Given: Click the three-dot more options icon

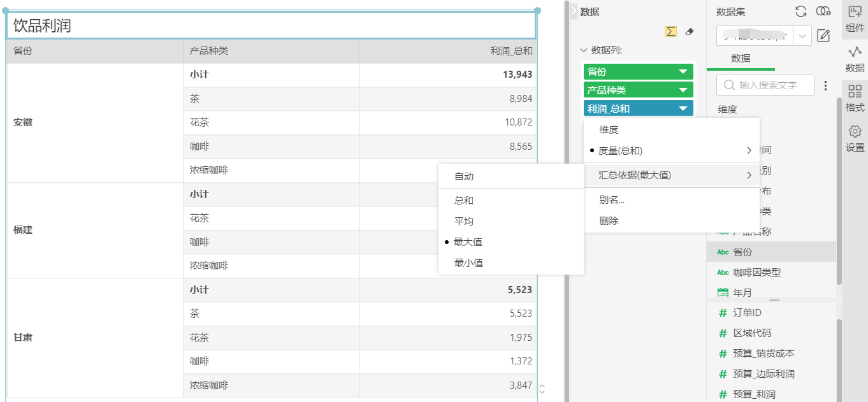Looking at the screenshot, I should tap(826, 85).
